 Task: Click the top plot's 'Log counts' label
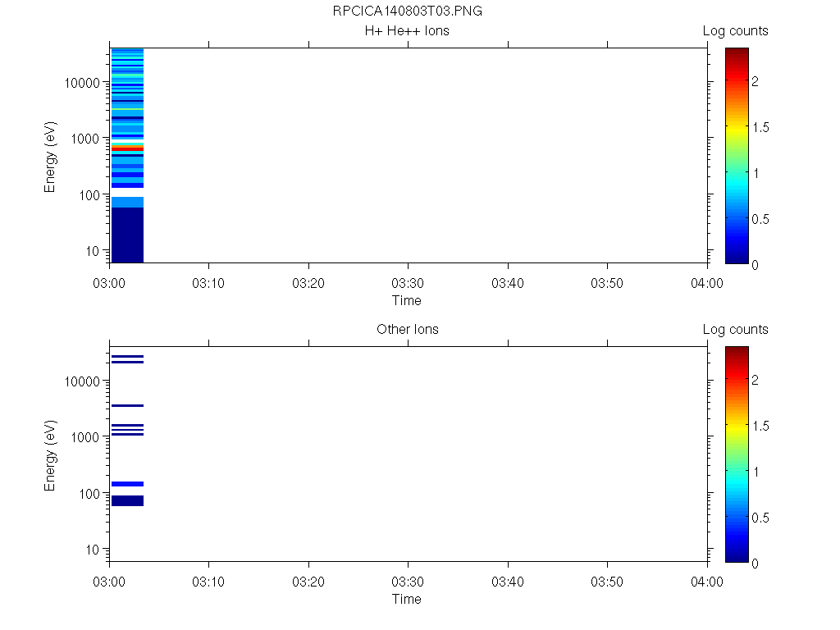coord(736,31)
